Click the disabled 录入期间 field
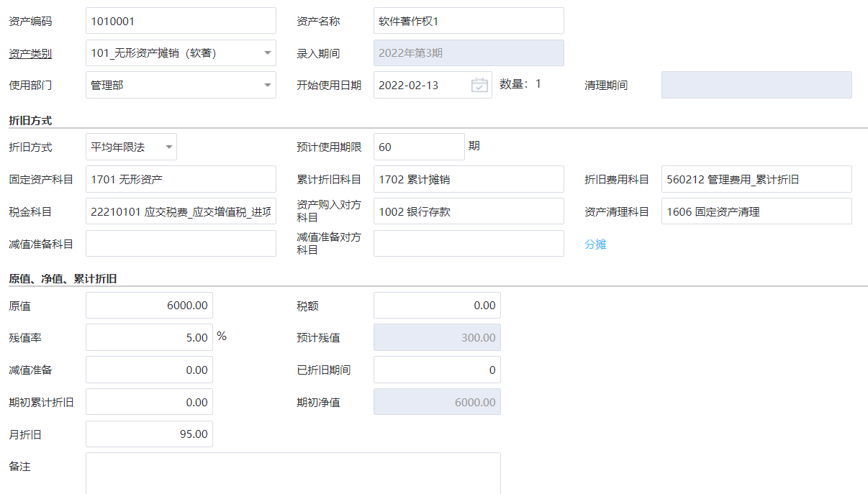The height and width of the screenshot is (494, 868). coord(469,53)
